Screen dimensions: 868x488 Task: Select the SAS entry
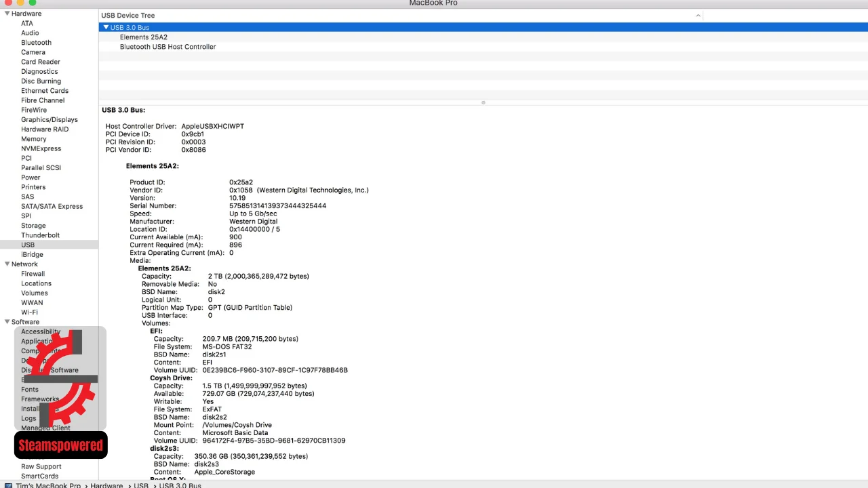click(x=27, y=197)
